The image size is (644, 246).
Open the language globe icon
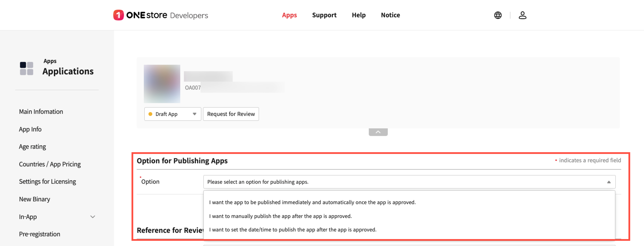(498, 15)
